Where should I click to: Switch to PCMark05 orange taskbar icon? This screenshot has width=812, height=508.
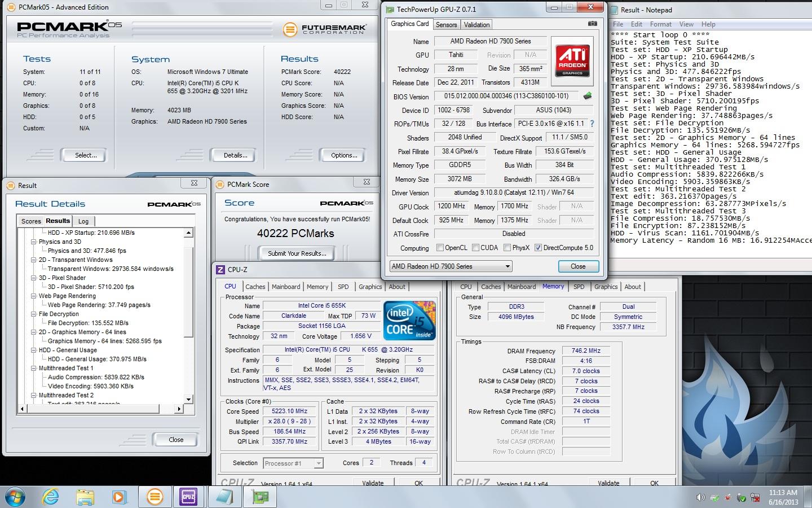coord(155,497)
